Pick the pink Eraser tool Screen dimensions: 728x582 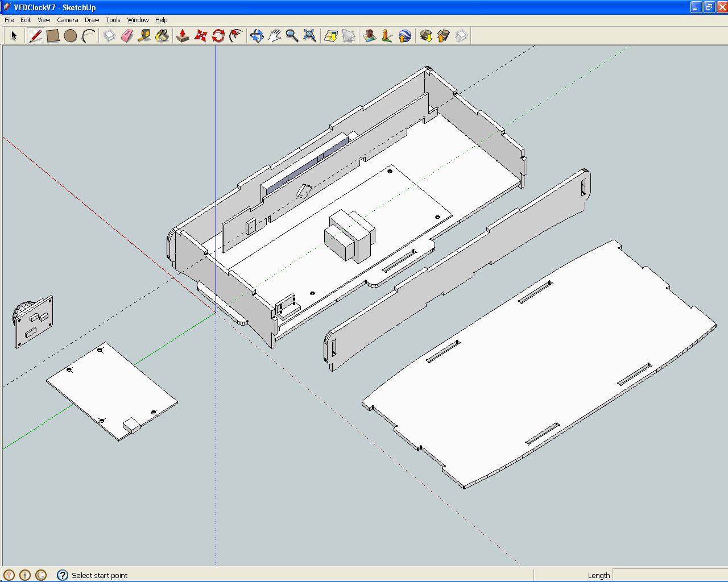click(127, 36)
